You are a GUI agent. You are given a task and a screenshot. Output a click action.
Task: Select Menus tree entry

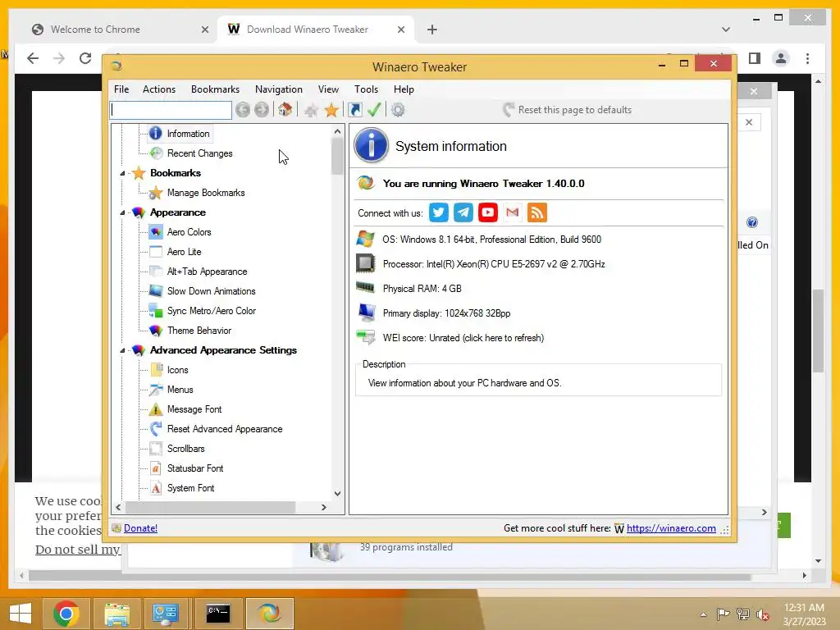(x=180, y=390)
